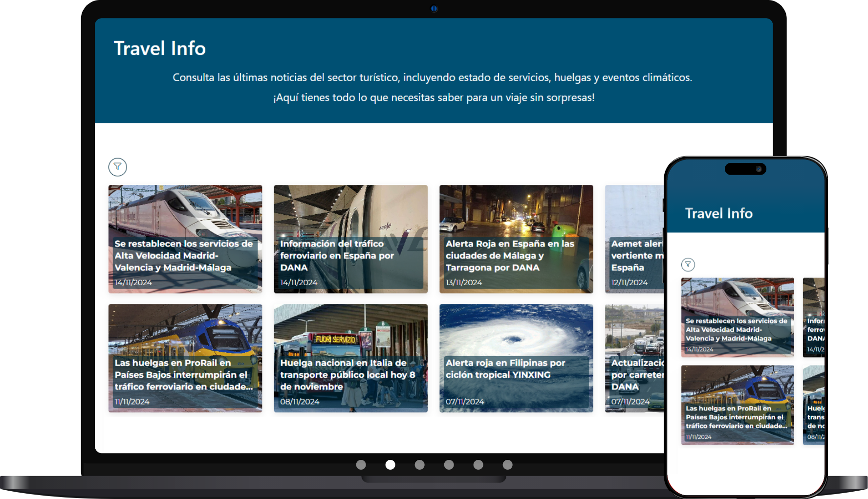Open the ProRail Países Bajos strike card
The image size is (868, 499).
(x=185, y=358)
